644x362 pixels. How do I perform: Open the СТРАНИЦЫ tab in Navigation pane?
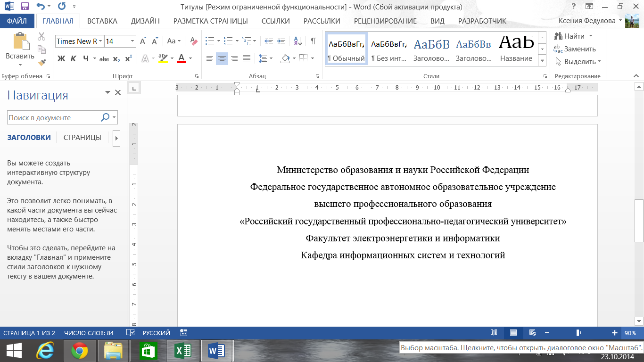coord(83,138)
